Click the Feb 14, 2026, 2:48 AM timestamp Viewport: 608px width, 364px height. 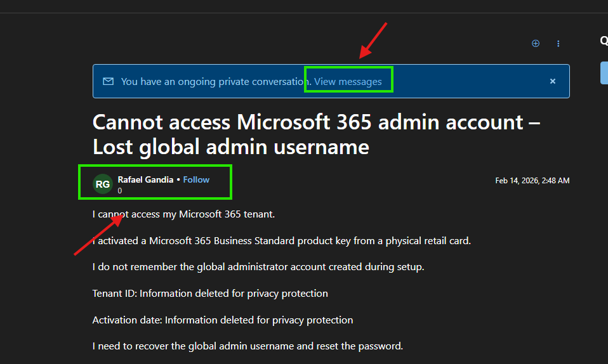pos(532,181)
